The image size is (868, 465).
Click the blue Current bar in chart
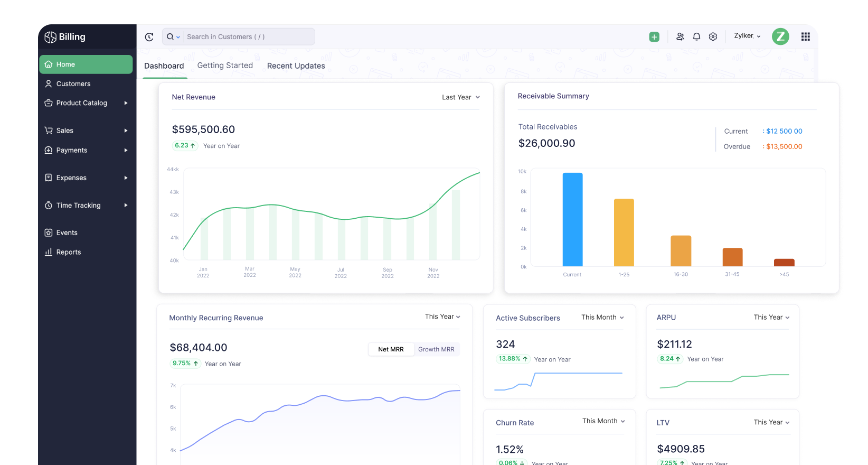pyautogui.click(x=572, y=219)
